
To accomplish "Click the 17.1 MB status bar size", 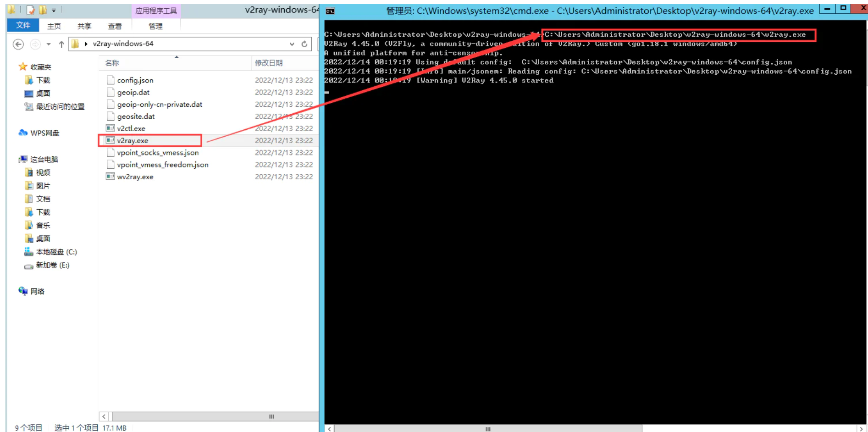I will click(x=114, y=428).
